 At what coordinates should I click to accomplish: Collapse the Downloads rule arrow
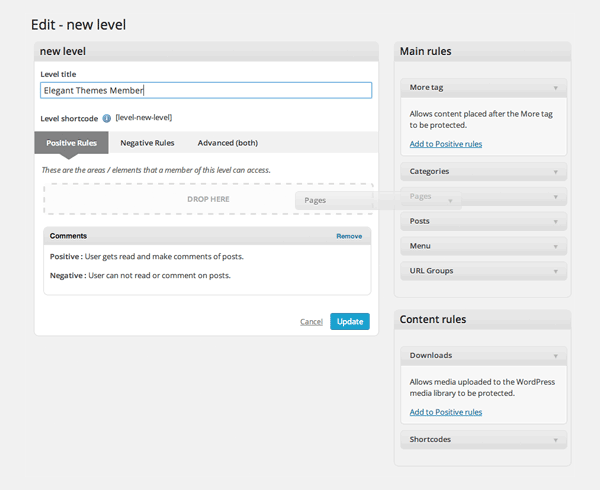click(556, 356)
